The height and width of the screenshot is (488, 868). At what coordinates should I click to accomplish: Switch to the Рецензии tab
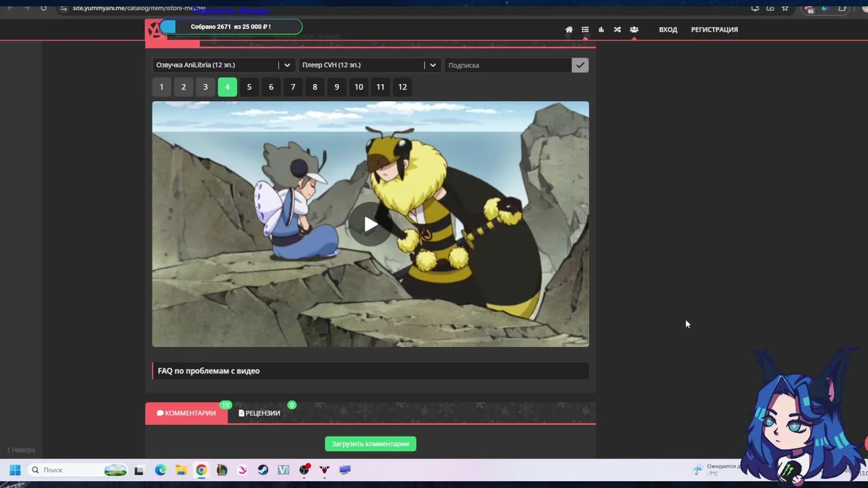click(259, 413)
